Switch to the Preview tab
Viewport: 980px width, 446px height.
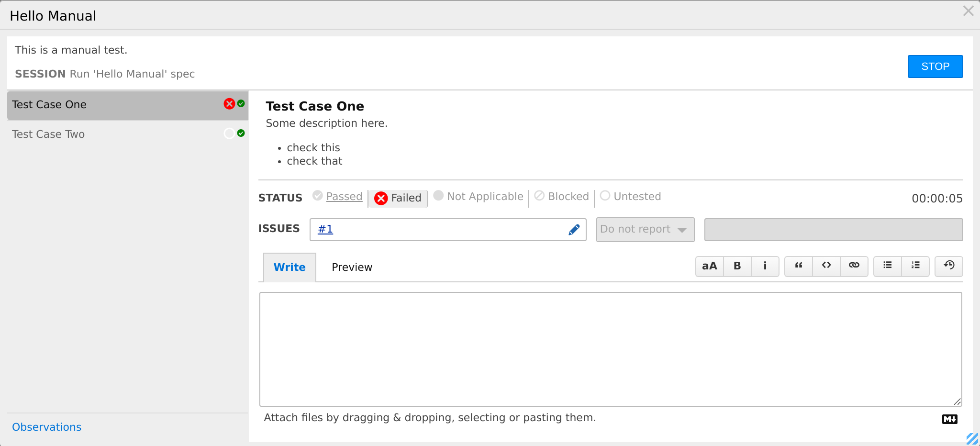coord(352,268)
